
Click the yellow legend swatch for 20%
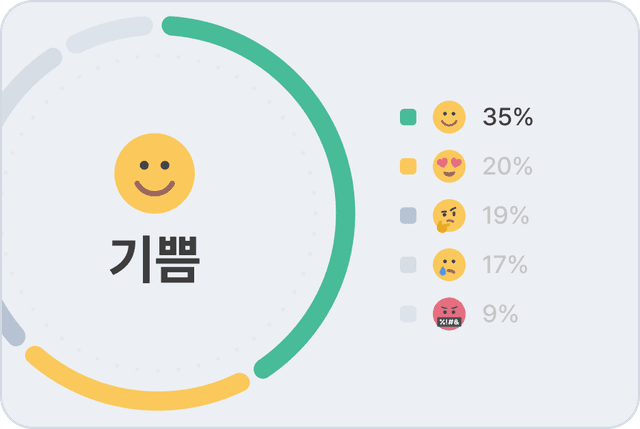click(x=408, y=166)
